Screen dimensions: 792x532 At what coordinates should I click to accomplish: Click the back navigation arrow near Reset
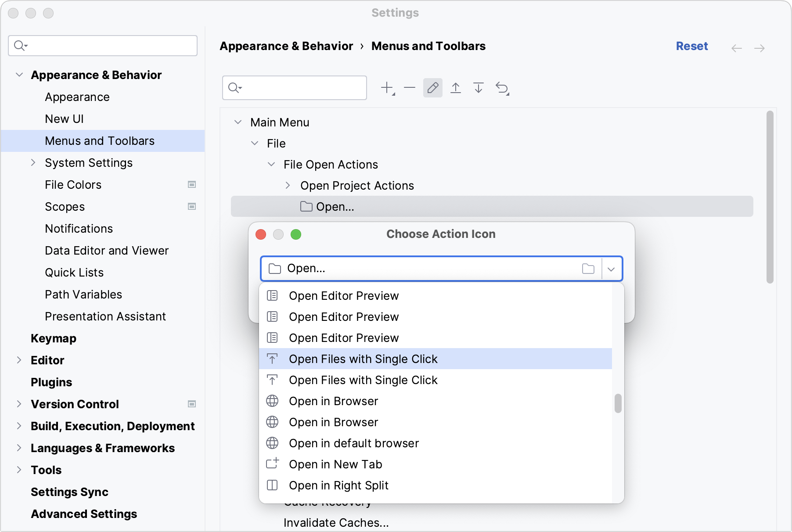(737, 48)
